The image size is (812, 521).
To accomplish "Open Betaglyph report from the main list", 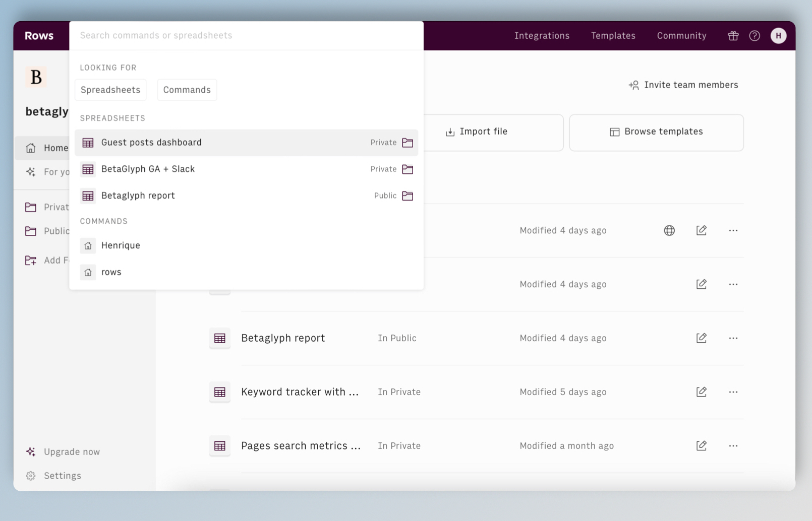I will [283, 338].
